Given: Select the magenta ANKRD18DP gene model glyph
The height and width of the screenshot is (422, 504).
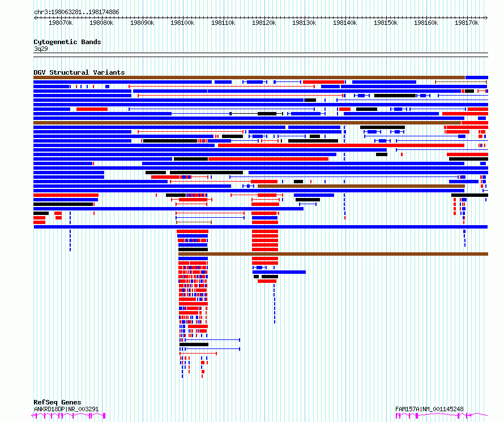Looking at the screenshot, I should (69, 416).
